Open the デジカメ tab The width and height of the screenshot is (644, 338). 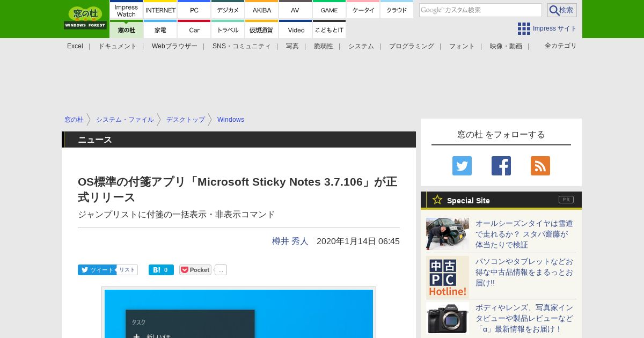coord(228,10)
